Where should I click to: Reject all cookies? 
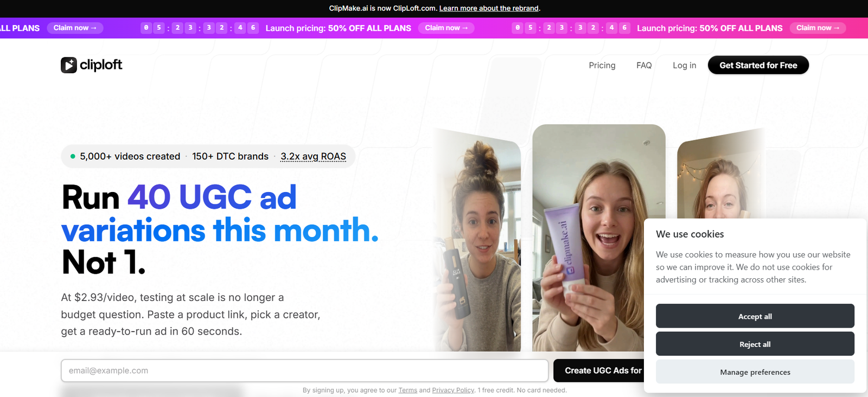pos(755,344)
